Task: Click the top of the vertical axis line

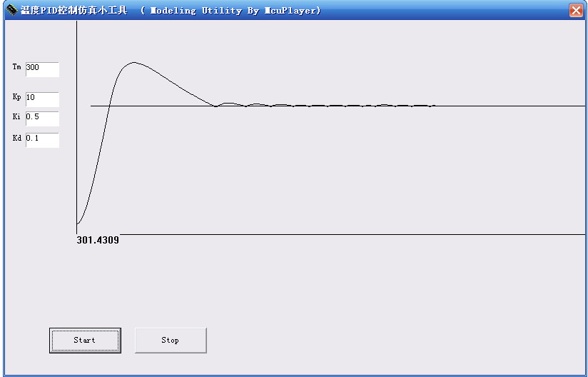Action: click(x=76, y=24)
